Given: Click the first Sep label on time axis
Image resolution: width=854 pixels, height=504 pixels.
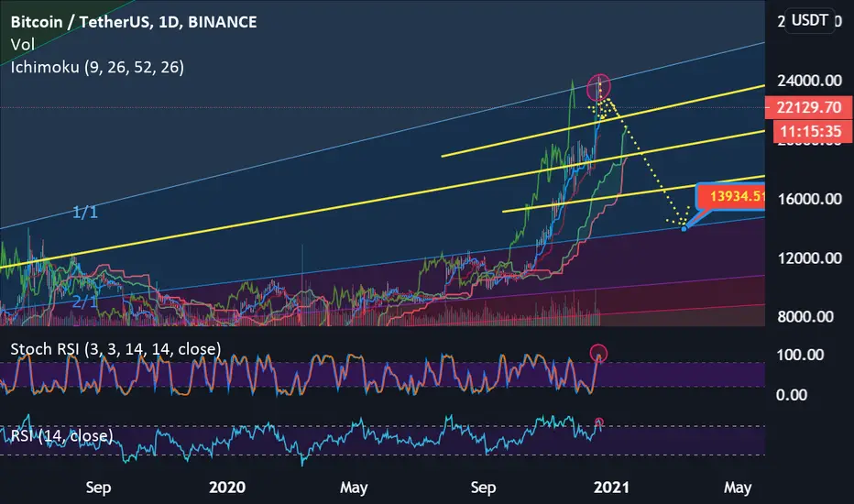Looking at the screenshot, I should pyautogui.click(x=98, y=488).
